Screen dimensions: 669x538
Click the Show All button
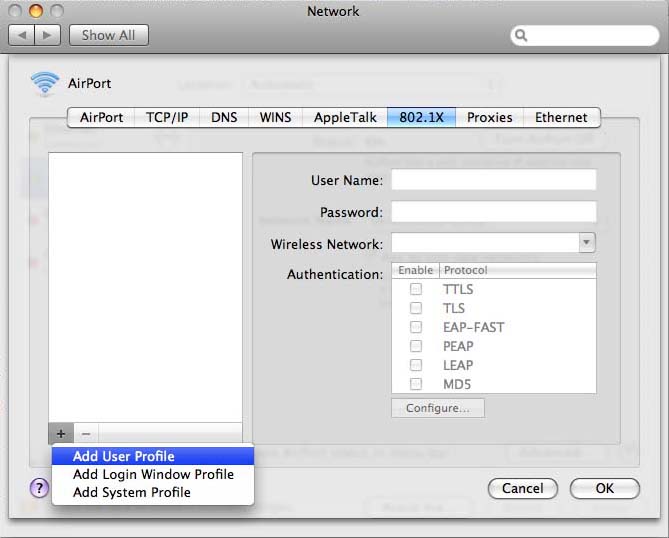(x=109, y=35)
